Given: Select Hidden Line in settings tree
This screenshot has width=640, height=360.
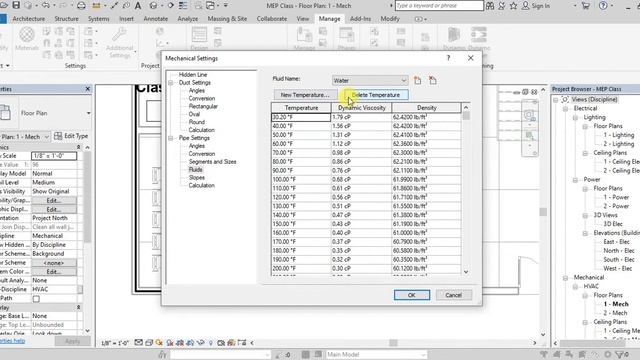Looking at the screenshot, I should pos(193,75).
